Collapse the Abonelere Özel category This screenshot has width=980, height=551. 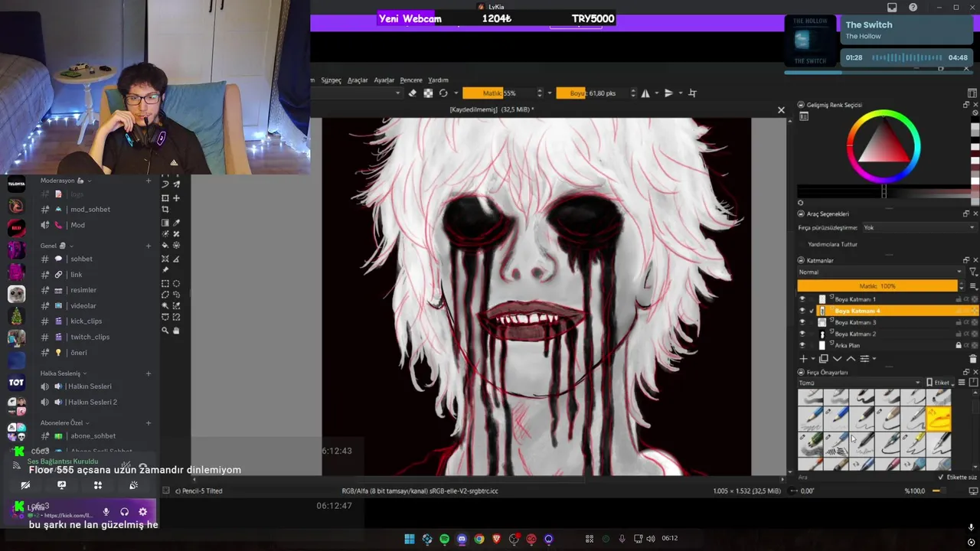coord(65,422)
